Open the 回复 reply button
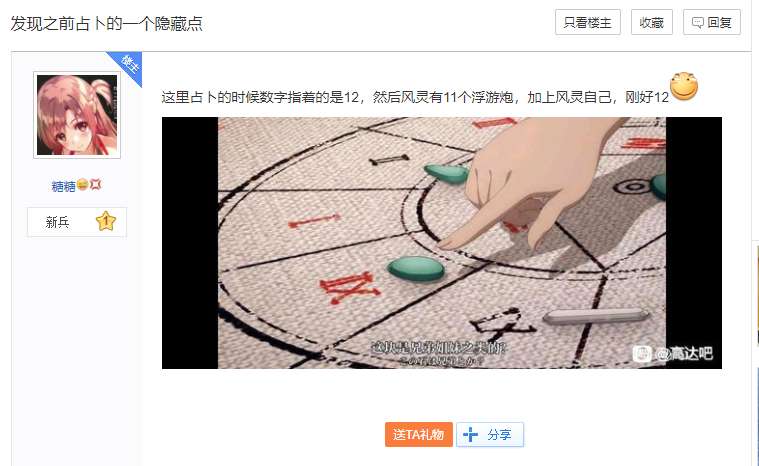The height and width of the screenshot is (466, 759). click(x=712, y=22)
